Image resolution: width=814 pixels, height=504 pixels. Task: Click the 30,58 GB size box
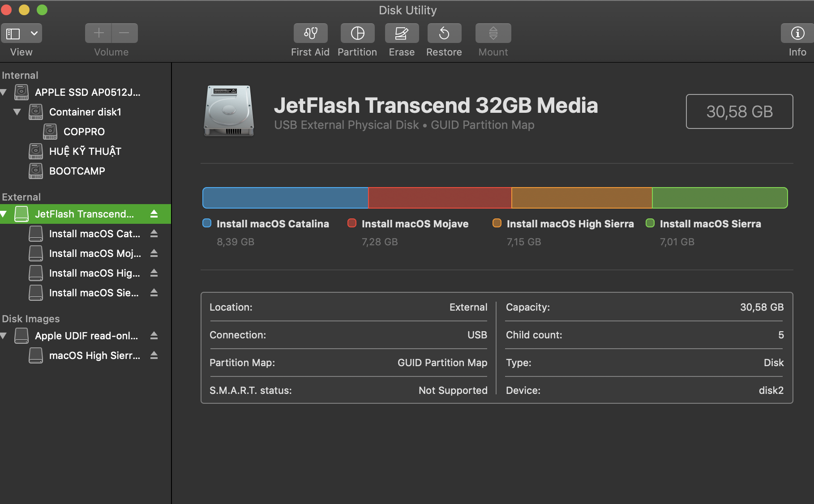(x=739, y=111)
